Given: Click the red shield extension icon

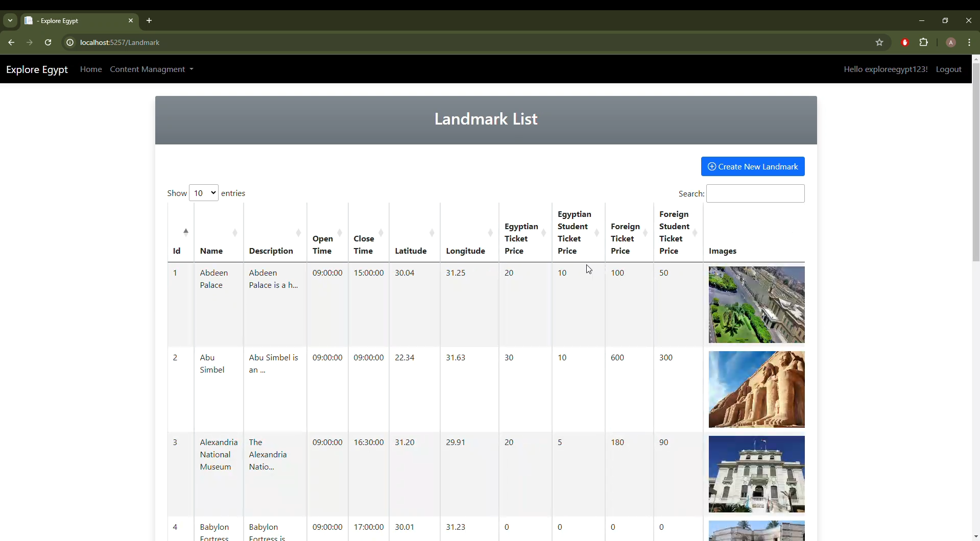Looking at the screenshot, I should point(905,42).
